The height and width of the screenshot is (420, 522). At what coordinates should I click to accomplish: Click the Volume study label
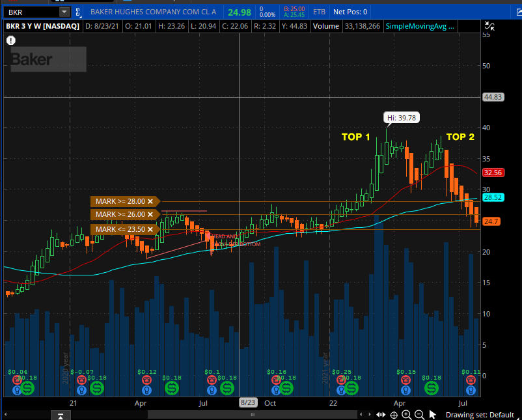[326, 26]
